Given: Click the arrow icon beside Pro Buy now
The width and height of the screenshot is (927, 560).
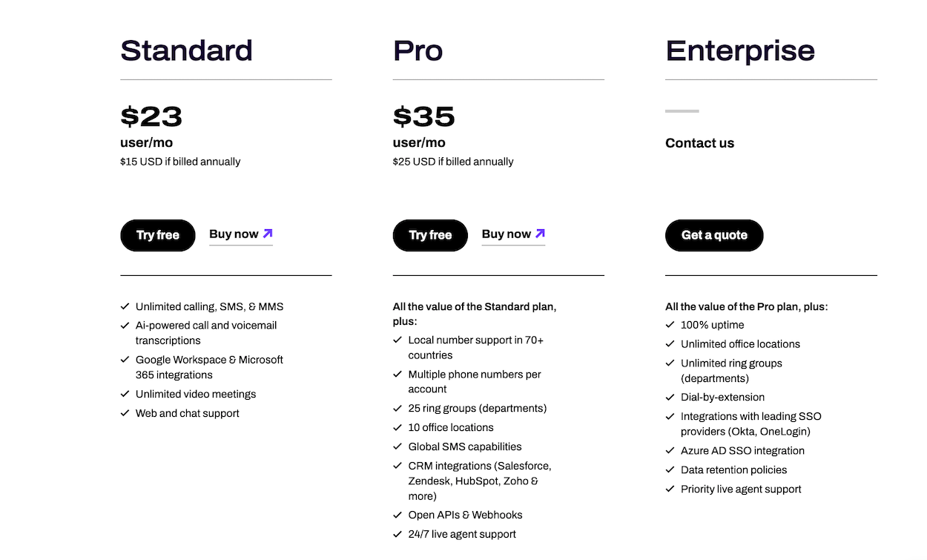Looking at the screenshot, I should pos(540,234).
